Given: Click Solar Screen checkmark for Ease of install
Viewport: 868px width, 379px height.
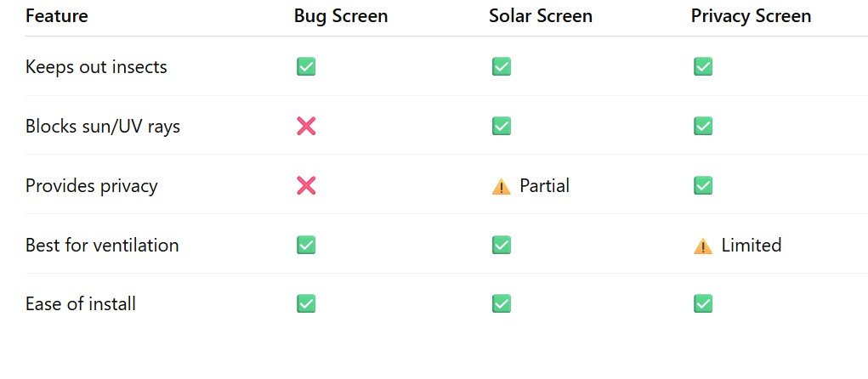Looking at the screenshot, I should tap(501, 303).
